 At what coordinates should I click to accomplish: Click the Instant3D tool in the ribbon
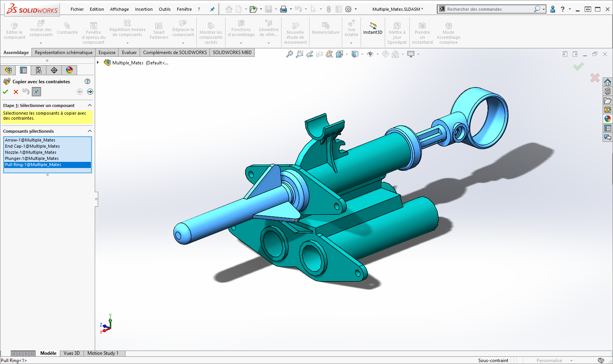pyautogui.click(x=372, y=28)
